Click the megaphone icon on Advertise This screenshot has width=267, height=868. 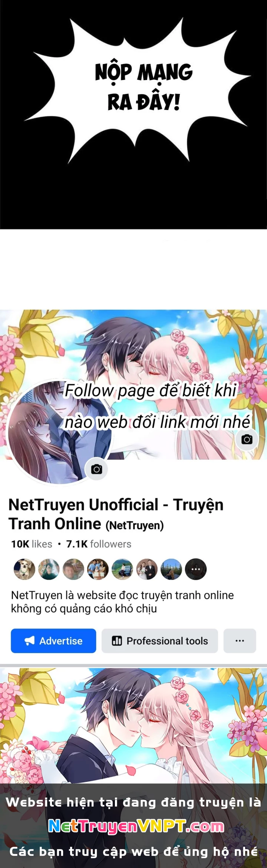30,641
